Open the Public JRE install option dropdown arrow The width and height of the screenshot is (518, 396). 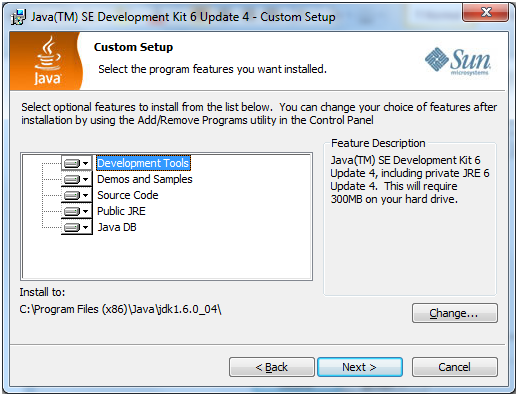pos(86,211)
